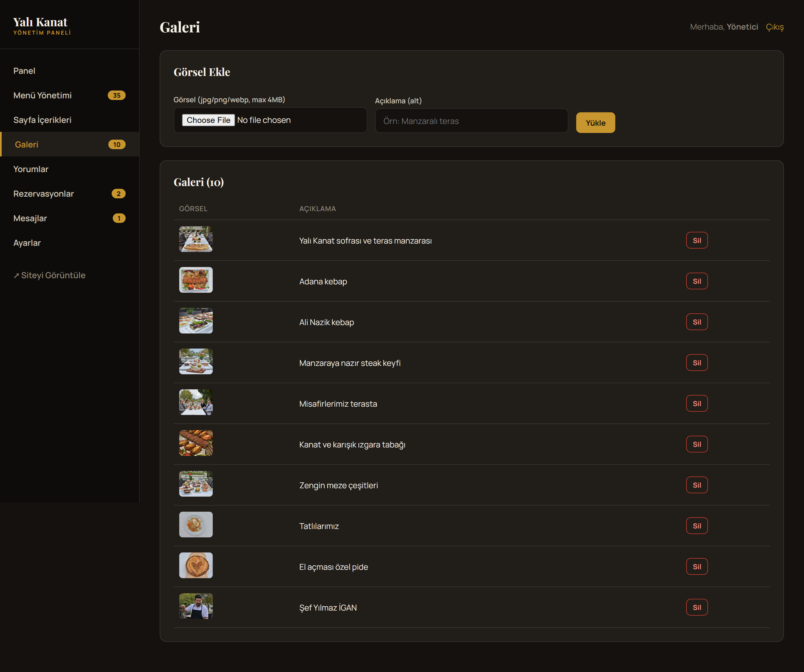
Task: Click Sil for Şef Yılmaz İGAN
Action: tap(697, 608)
